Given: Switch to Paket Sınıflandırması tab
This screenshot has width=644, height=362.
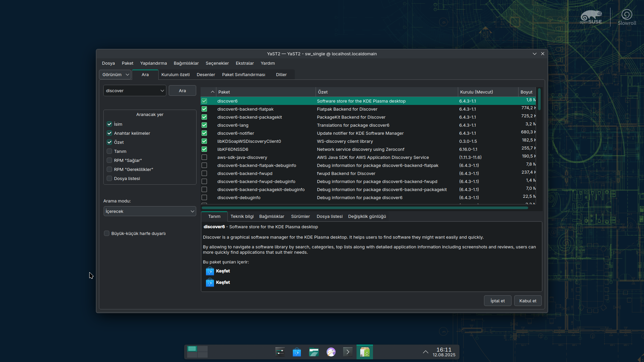Looking at the screenshot, I should [x=244, y=74].
